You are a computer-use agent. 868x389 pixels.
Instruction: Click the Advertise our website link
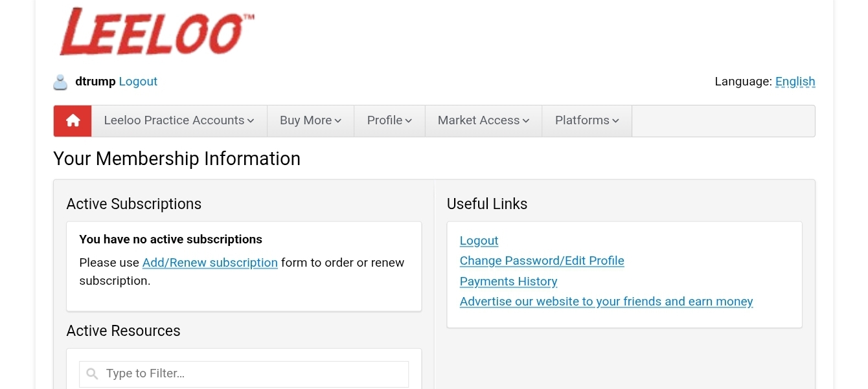coord(606,302)
